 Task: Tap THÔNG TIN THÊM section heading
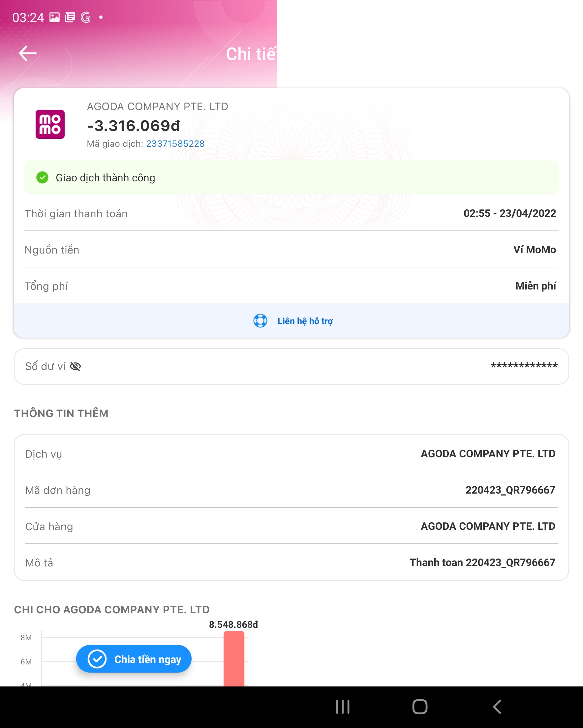[x=61, y=413]
